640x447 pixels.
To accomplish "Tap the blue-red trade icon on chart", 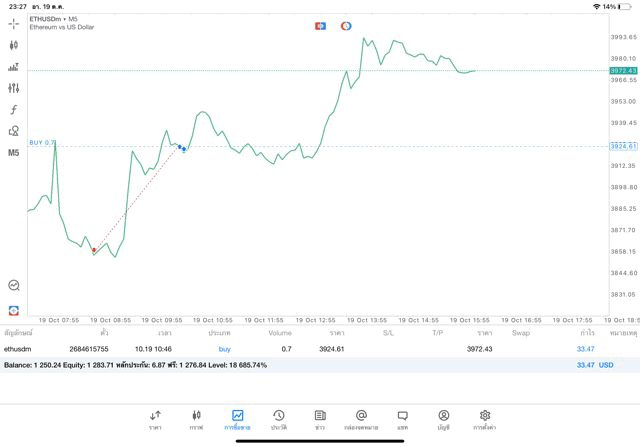I will 320,26.
